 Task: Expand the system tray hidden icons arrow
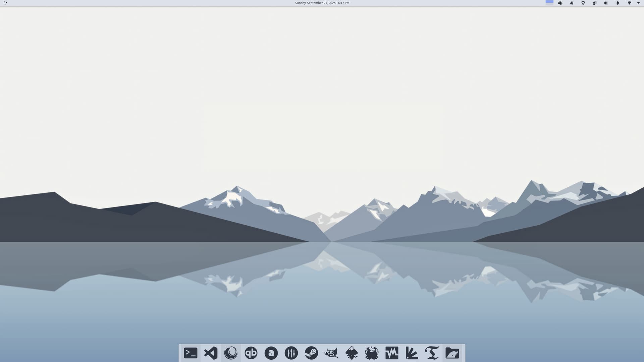(638, 3)
